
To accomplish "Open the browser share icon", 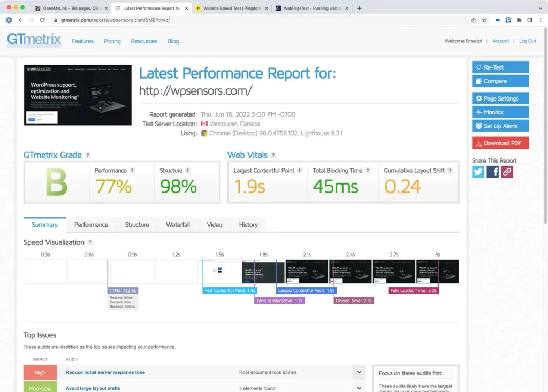I will click(x=473, y=20).
